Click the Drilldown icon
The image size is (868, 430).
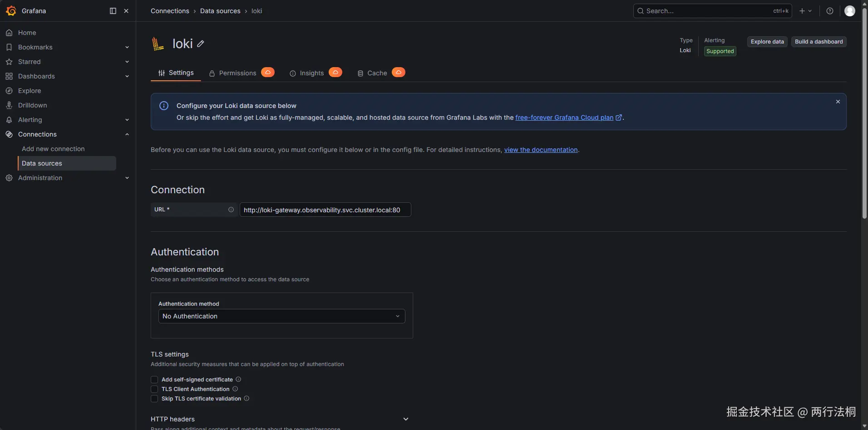[x=9, y=105]
